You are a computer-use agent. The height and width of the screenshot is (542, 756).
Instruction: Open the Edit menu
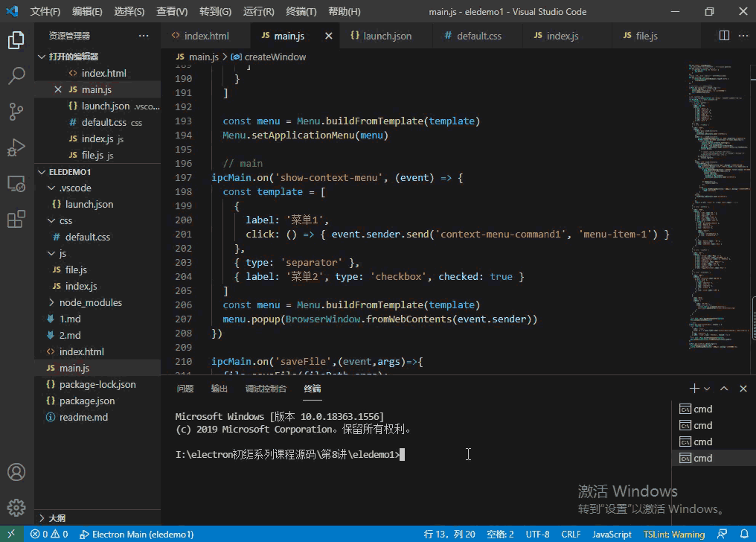click(x=87, y=11)
